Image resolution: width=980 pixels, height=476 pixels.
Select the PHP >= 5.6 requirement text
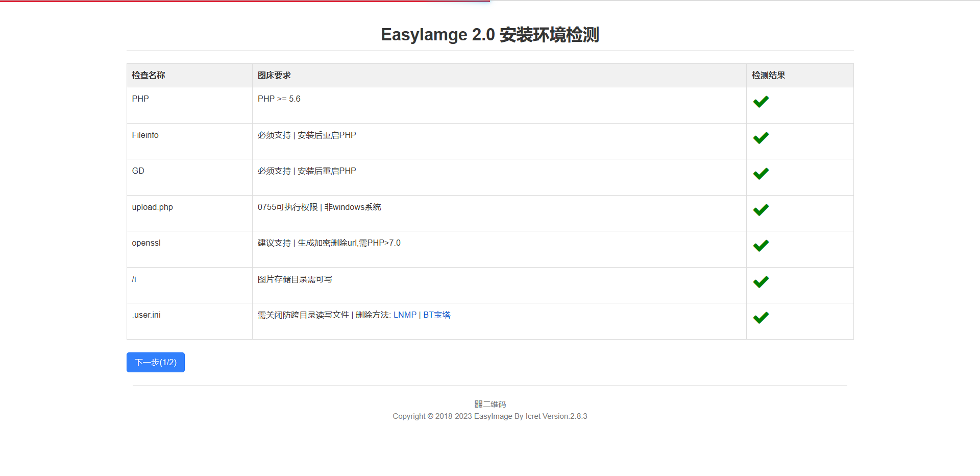pyautogui.click(x=279, y=99)
